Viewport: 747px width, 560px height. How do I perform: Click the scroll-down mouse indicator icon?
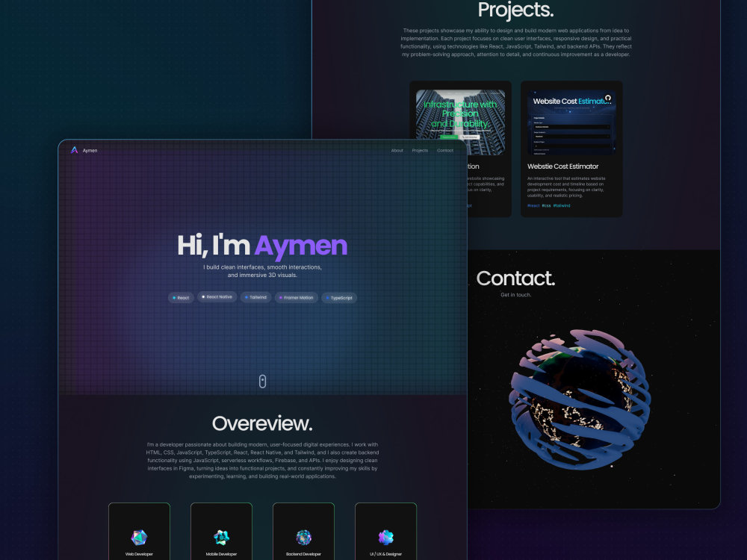[262, 381]
